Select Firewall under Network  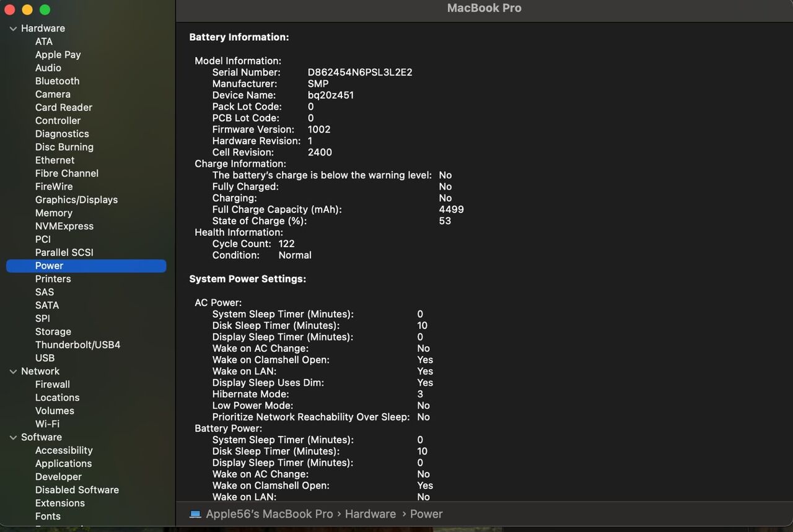tap(53, 385)
